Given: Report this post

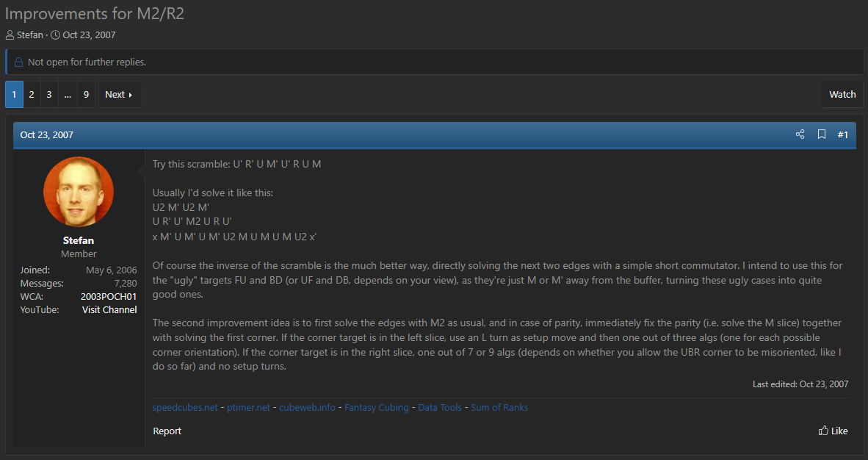Looking at the screenshot, I should [167, 431].
